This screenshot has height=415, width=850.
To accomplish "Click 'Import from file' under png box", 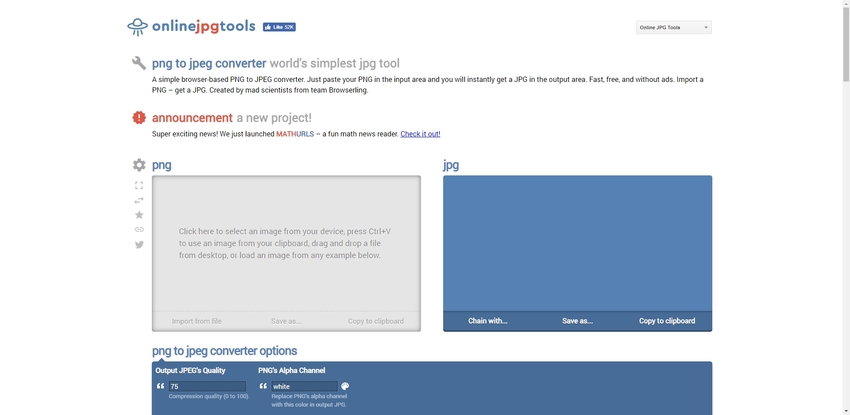I will pos(197,321).
